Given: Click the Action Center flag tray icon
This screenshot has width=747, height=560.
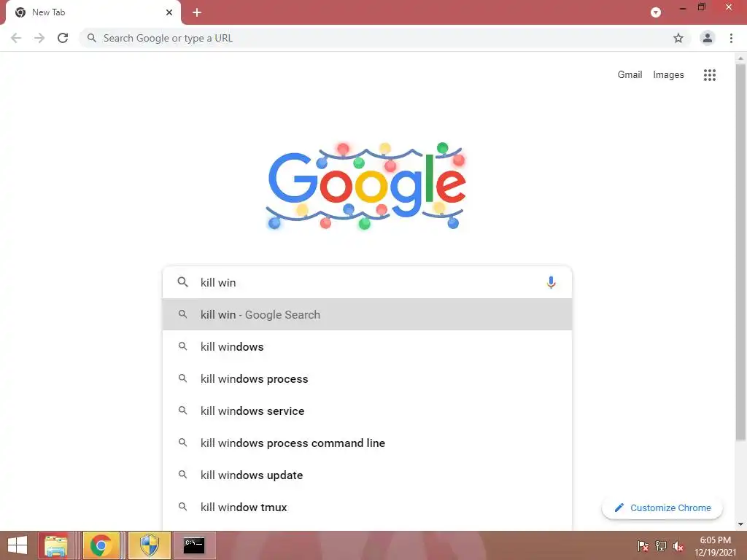Looking at the screenshot, I should [x=643, y=546].
